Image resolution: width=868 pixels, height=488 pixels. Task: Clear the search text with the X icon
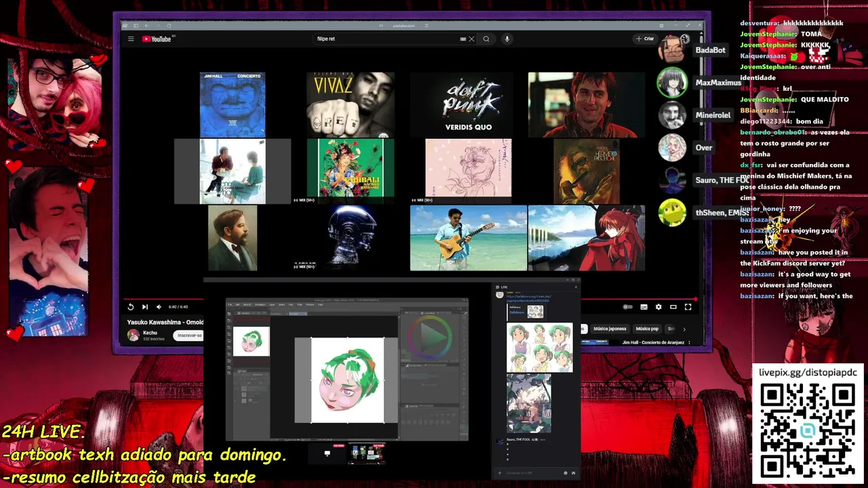[x=471, y=39]
